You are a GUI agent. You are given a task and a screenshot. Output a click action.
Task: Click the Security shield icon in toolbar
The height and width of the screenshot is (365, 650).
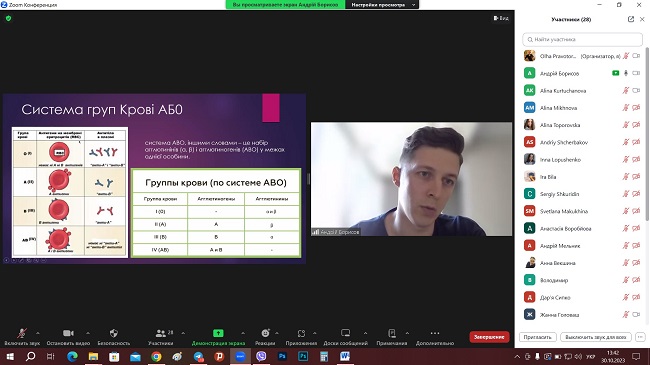114,333
